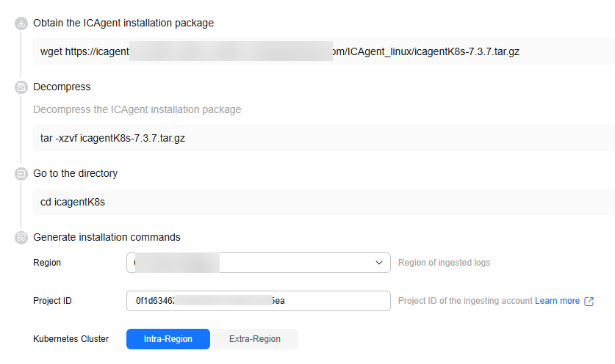
Task: Click the Obtain the ICAgent installation package heading
Action: click(x=123, y=23)
